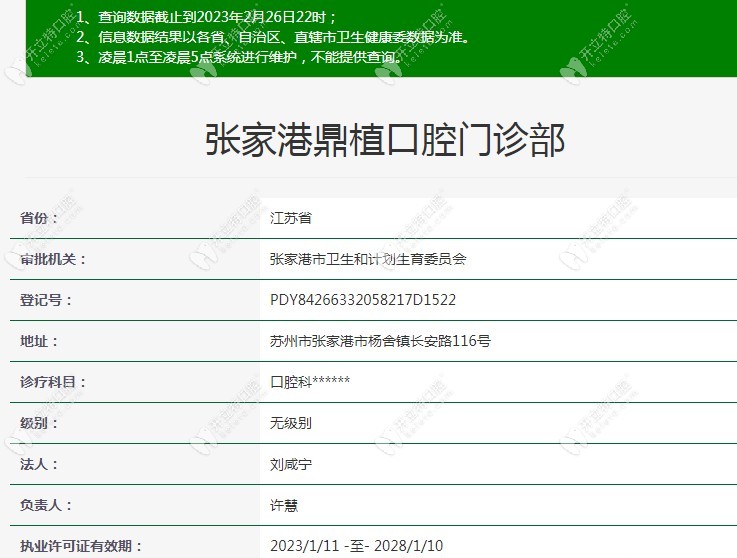The width and height of the screenshot is (737, 558).
Task: Select address 苏州市张家港市杨舍镇长安路116号
Action: [x=380, y=341]
